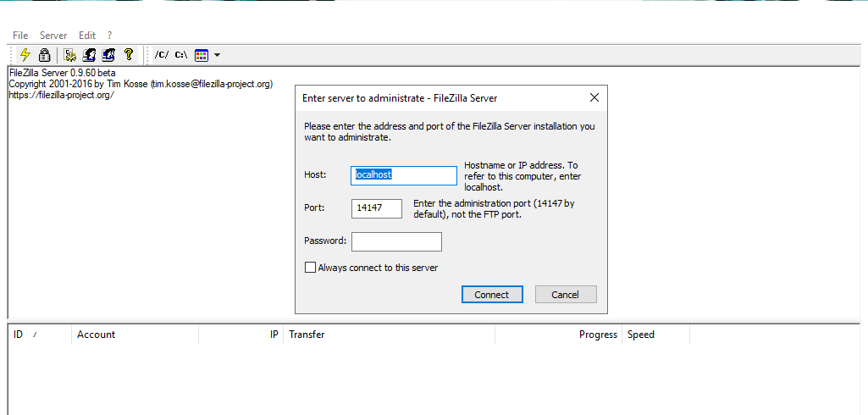
Task: Expand the user list sorting dropdown arrow
Action: (217, 55)
